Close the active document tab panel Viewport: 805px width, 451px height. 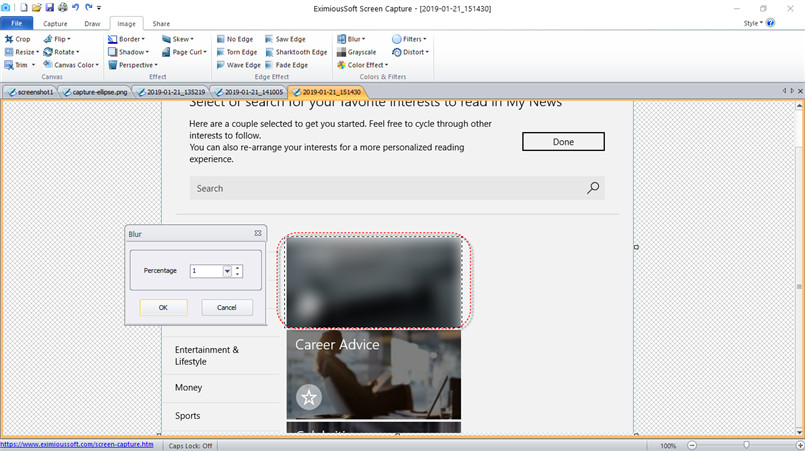800,91
